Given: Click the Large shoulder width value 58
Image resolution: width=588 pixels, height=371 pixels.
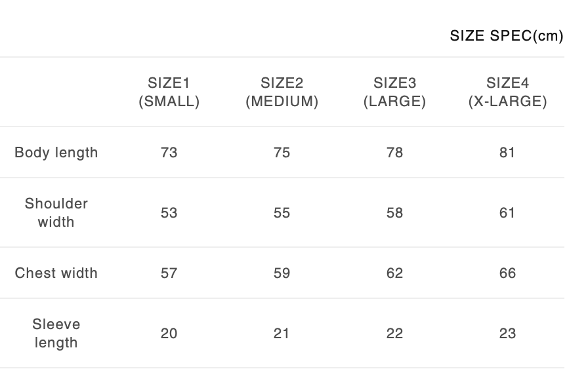Looking at the screenshot, I should 395,213.
